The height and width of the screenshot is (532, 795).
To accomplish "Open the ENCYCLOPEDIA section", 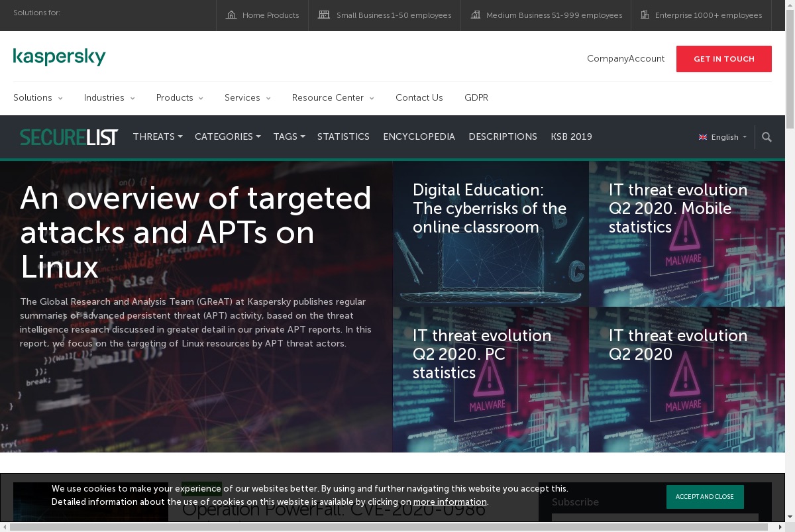I will (x=419, y=136).
